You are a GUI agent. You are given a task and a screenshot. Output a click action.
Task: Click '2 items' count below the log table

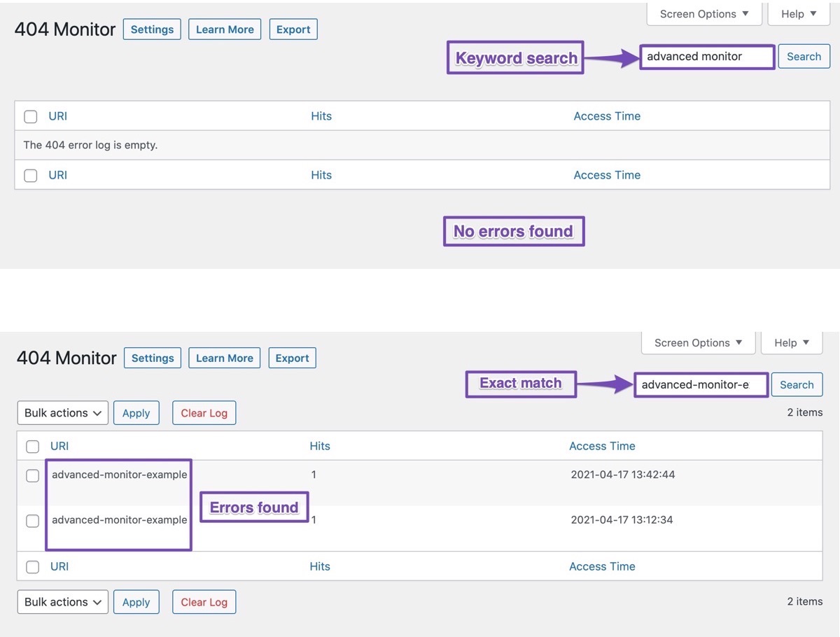click(805, 601)
